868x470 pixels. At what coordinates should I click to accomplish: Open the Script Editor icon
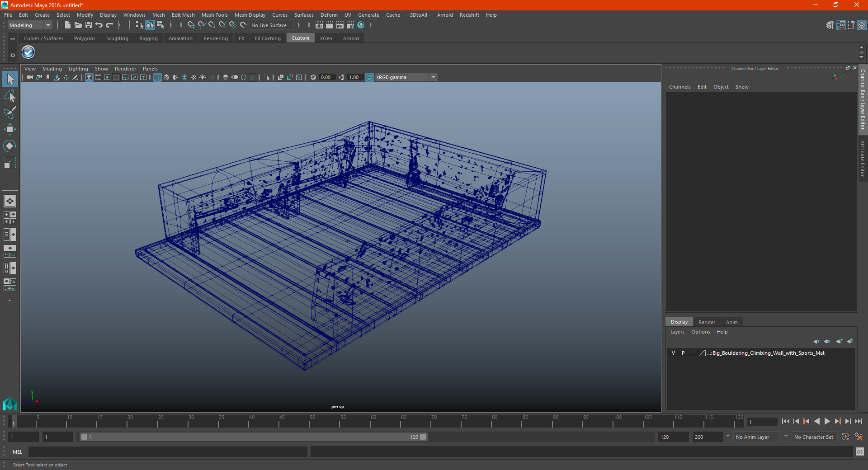point(860,451)
